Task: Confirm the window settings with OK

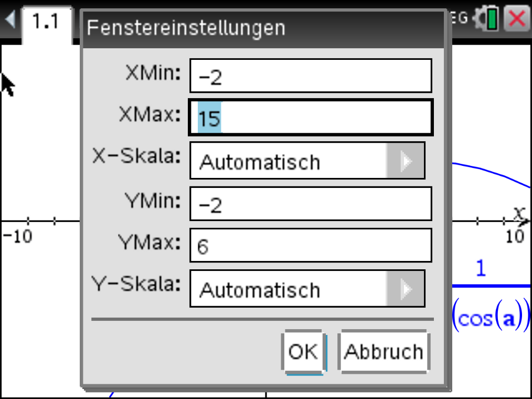Action: [x=303, y=351]
